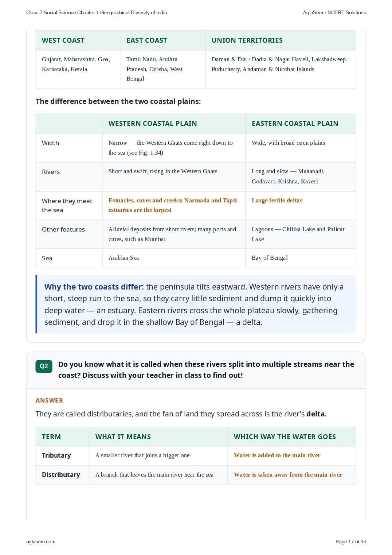Select the EAST COAST column header
This screenshot has width=392, height=555.
tap(163, 40)
